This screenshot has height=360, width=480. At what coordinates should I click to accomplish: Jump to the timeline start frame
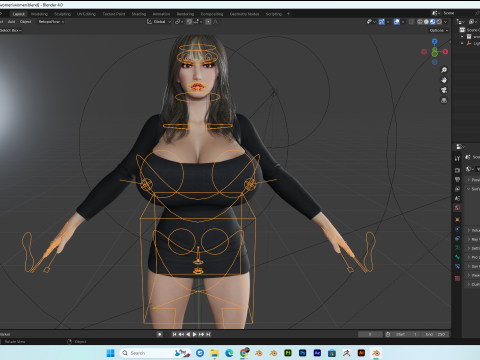(174, 334)
